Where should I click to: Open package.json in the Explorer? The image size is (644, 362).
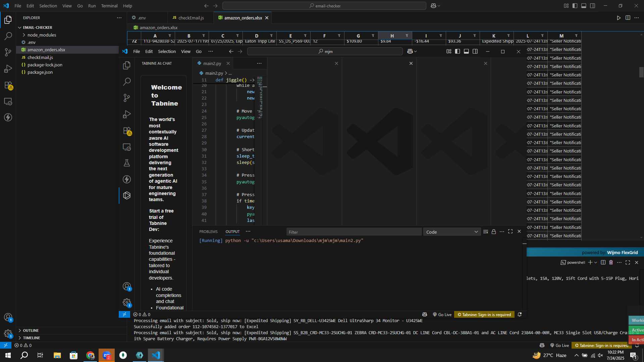click(40, 72)
